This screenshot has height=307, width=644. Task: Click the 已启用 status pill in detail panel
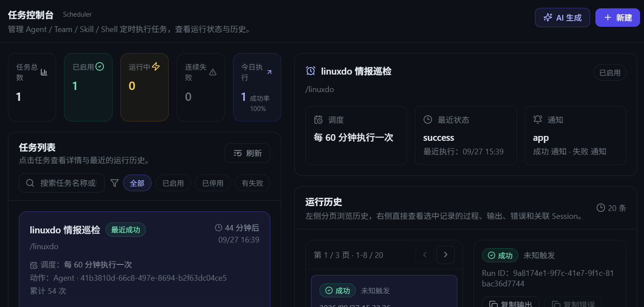point(610,73)
